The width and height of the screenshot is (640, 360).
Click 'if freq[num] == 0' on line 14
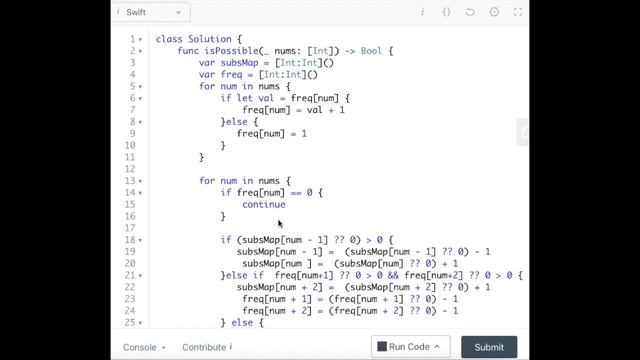pyautogui.click(x=267, y=193)
